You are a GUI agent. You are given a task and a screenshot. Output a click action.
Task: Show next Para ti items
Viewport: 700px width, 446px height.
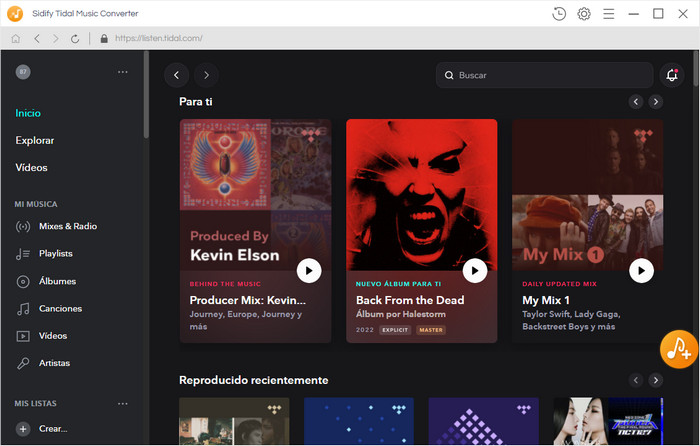click(656, 102)
